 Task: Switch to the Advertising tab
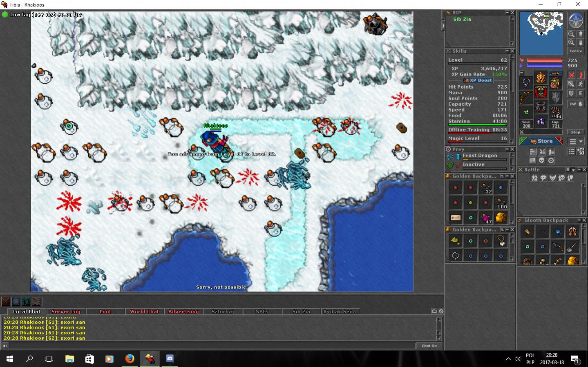point(183,311)
